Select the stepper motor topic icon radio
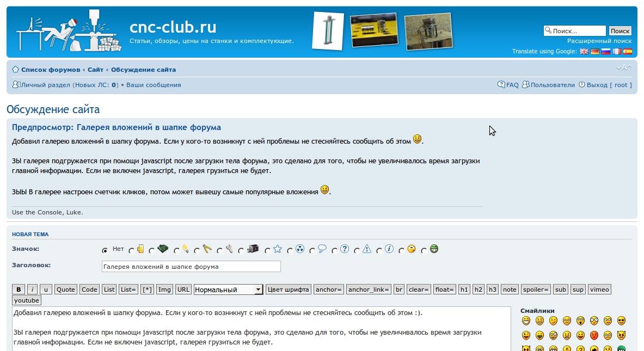 tap(241, 250)
